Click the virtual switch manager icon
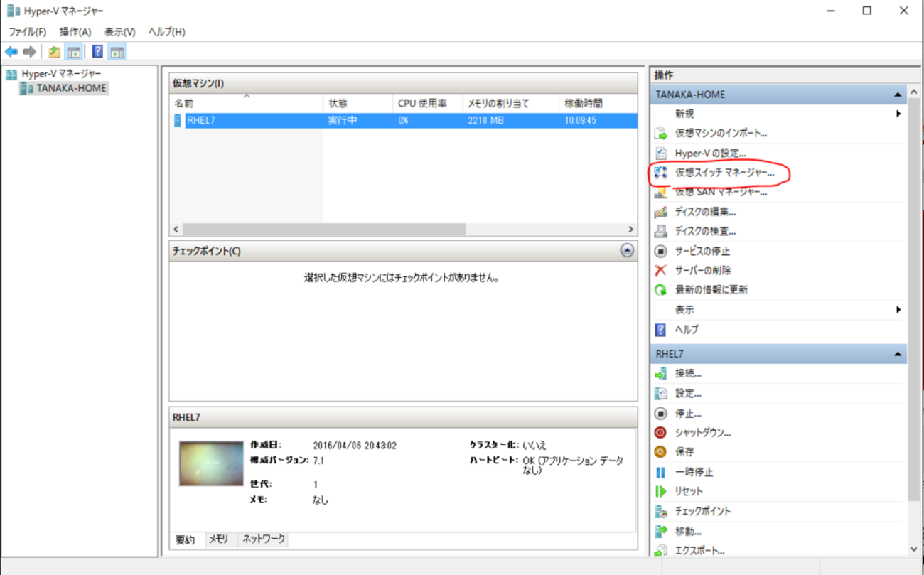Image resolution: width=924 pixels, height=575 pixels. (x=660, y=173)
